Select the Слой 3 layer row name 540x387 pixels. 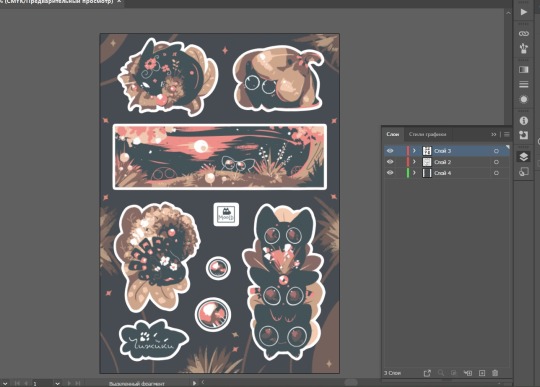coord(443,151)
